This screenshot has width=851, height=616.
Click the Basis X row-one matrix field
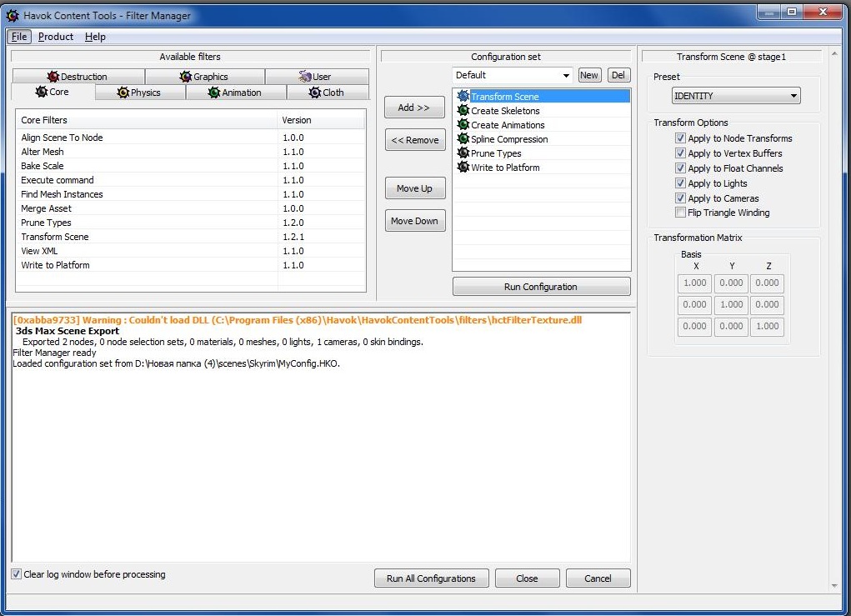tap(694, 283)
